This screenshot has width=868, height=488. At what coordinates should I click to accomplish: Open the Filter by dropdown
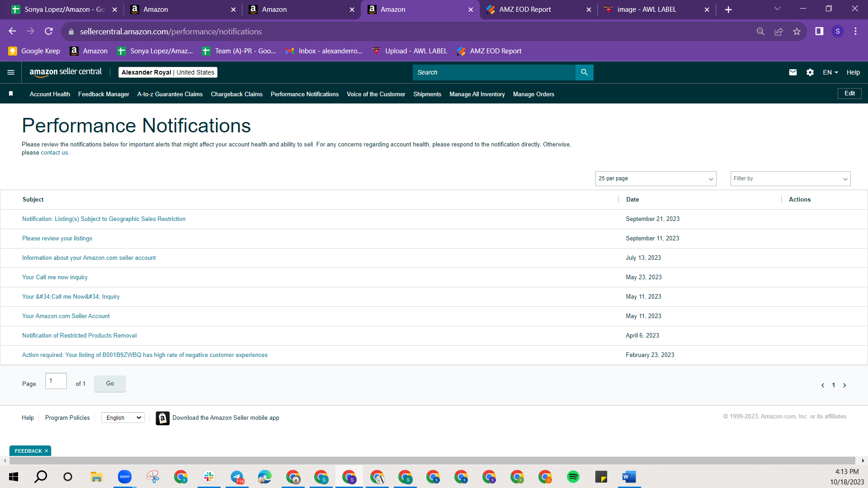[790, 178]
